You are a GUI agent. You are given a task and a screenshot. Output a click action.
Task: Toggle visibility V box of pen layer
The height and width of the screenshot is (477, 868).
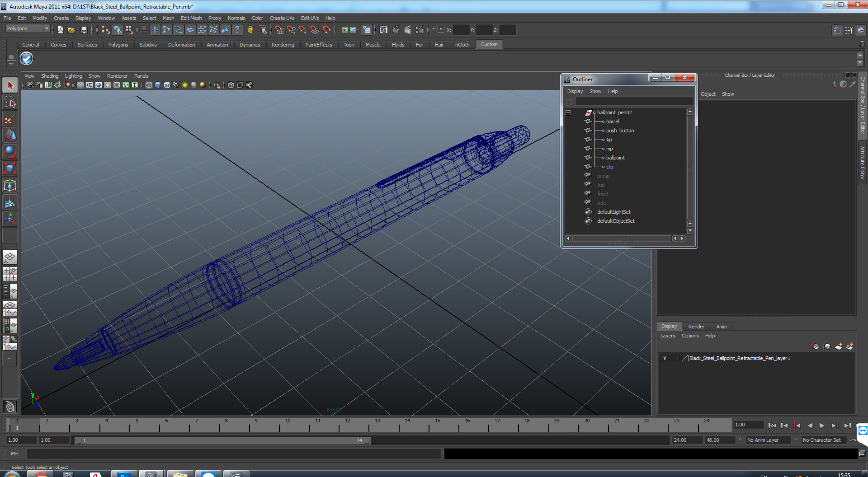pyautogui.click(x=665, y=358)
